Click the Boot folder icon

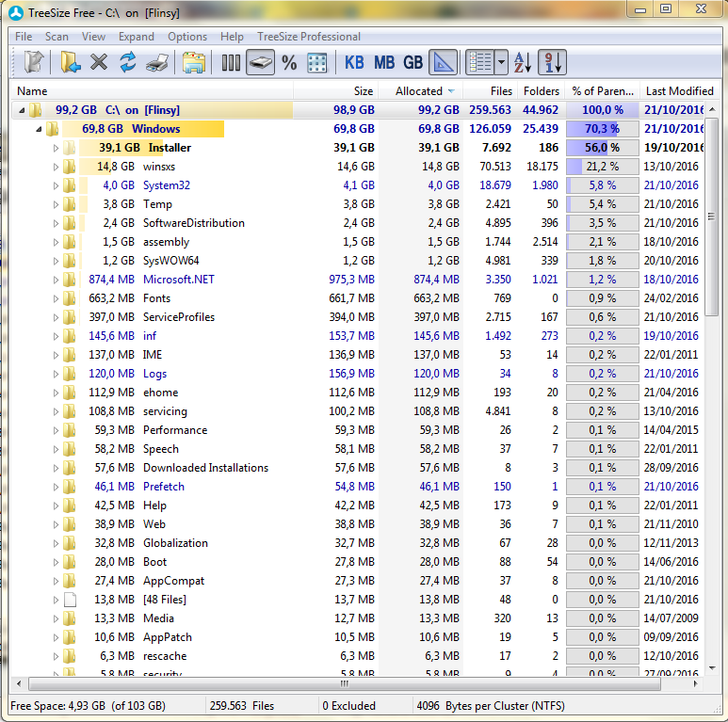[69, 562]
